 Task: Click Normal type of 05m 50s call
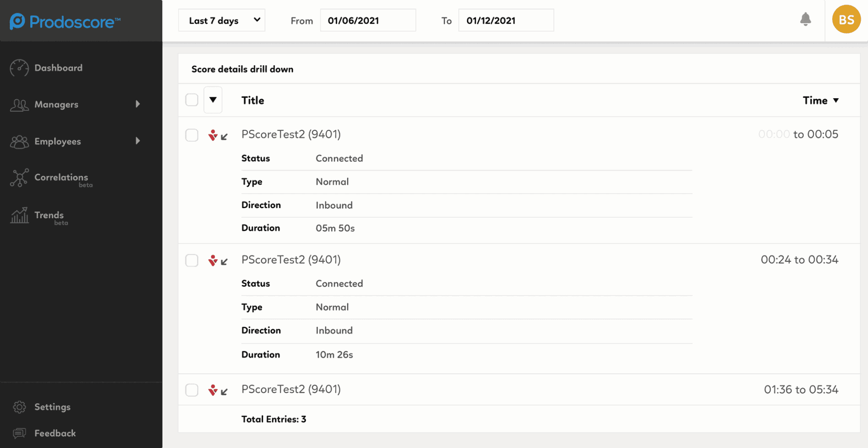(x=332, y=182)
